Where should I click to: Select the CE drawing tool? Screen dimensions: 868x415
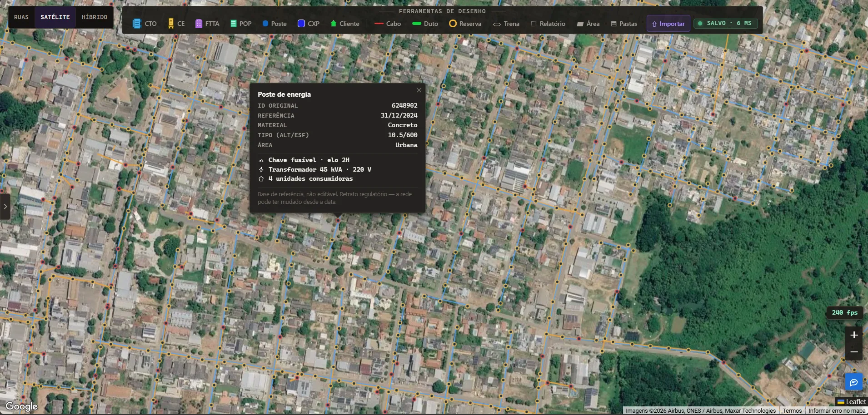[x=176, y=24]
